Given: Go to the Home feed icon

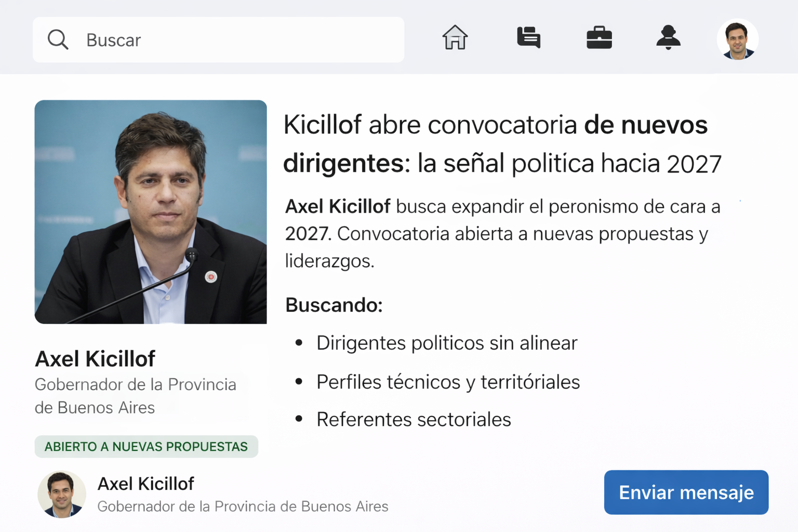Looking at the screenshot, I should pyautogui.click(x=455, y=38).
